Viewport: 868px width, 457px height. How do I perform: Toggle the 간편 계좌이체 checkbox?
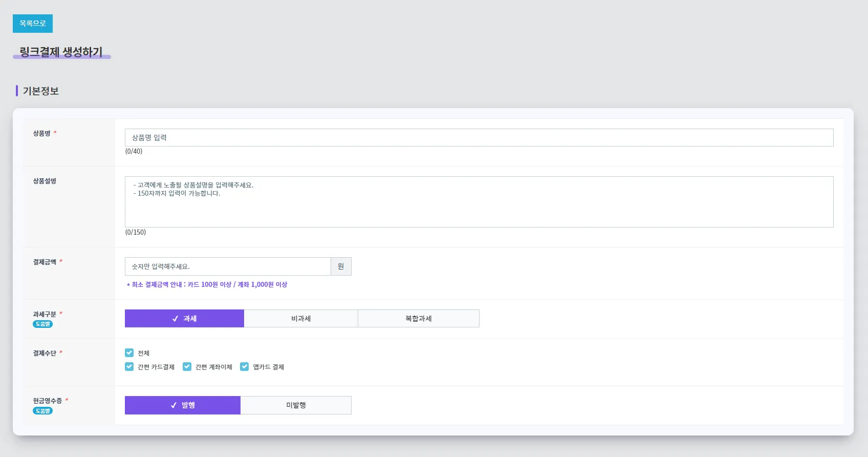187,367
